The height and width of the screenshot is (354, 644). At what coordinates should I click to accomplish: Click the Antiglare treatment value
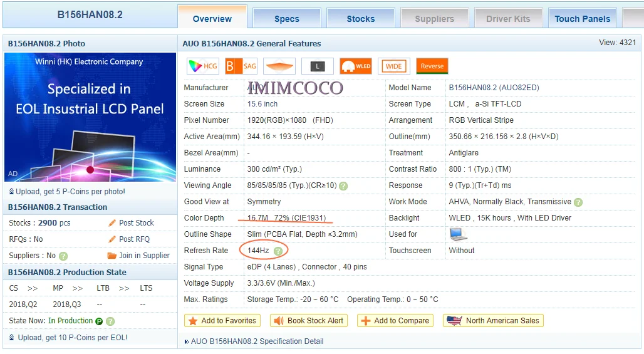[x=464, y=153]
